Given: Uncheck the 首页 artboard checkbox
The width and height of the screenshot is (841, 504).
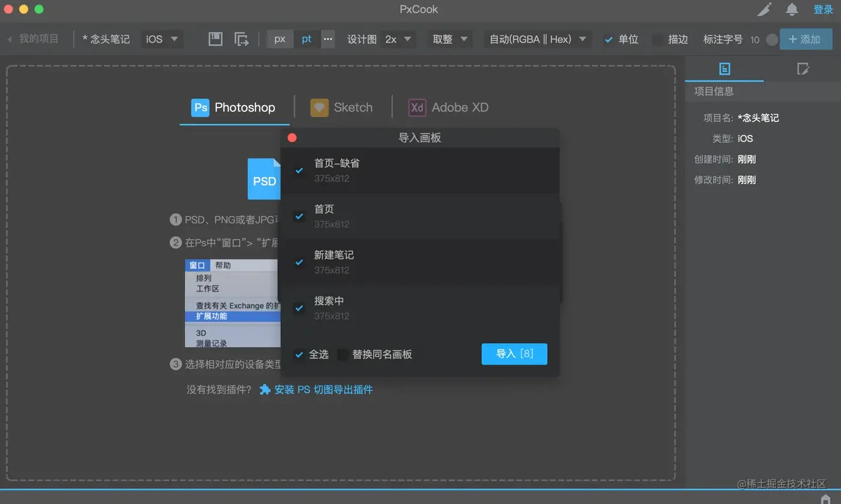Looking at the screenshot, I should pyautogui.click(x=299, y=216).
